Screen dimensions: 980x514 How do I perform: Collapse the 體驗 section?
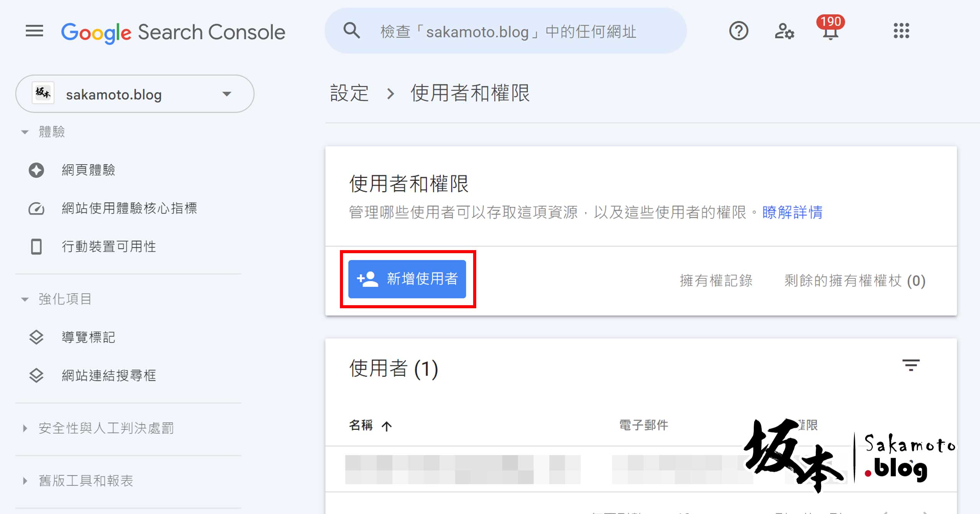point(25,132)
